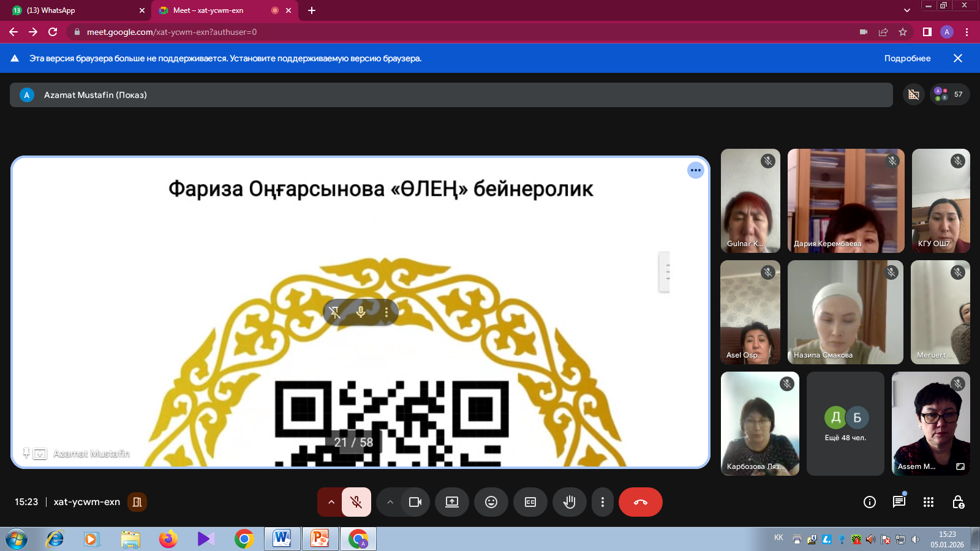Unmute the microphone

tap(356, 502)
